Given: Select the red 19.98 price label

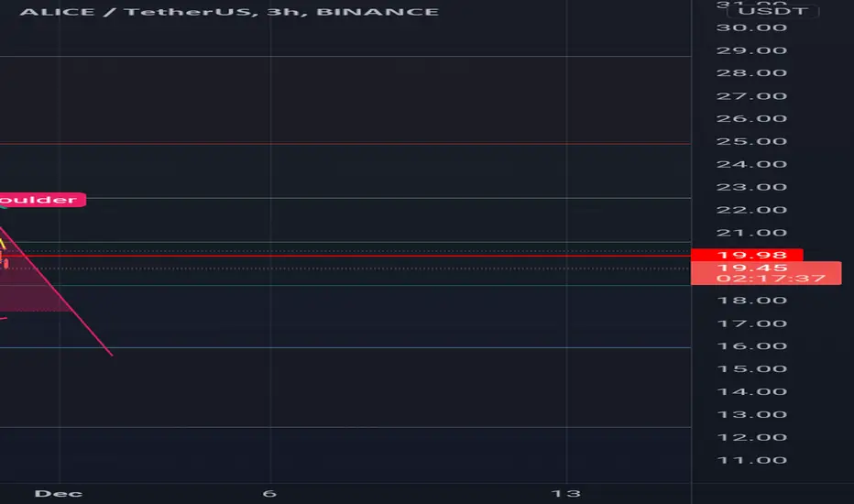Looking at the screenshot, I should point(747,255).
